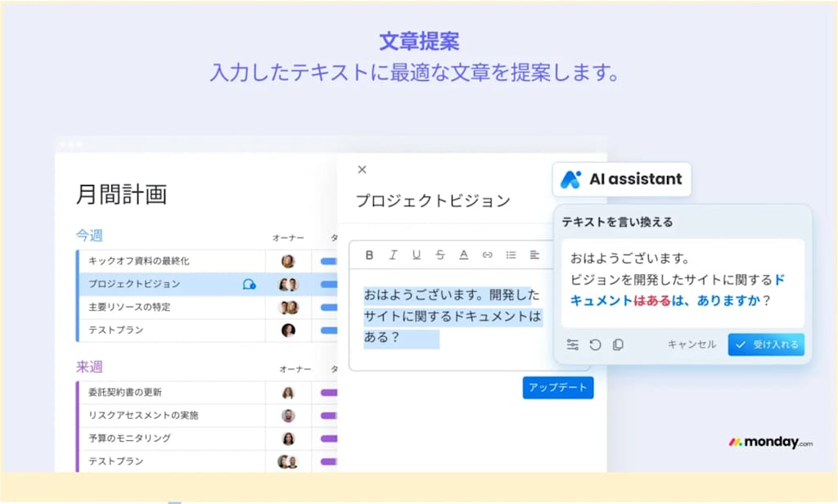Apply italic formatting
Screen dimensions: 838x504
pos(394,255)
